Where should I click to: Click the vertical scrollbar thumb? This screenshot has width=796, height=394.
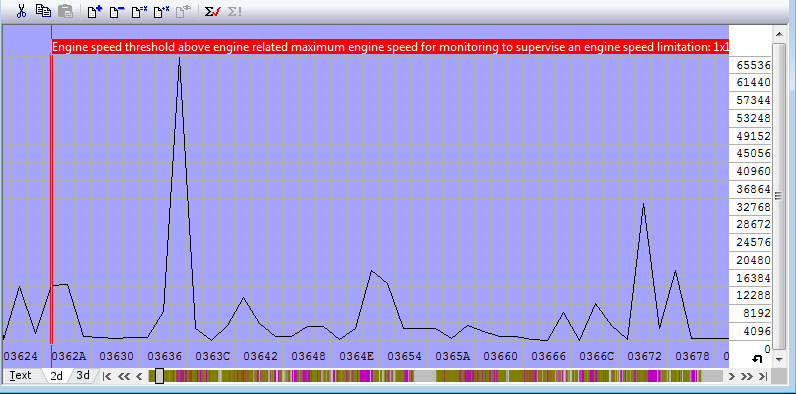click(778, 195)
